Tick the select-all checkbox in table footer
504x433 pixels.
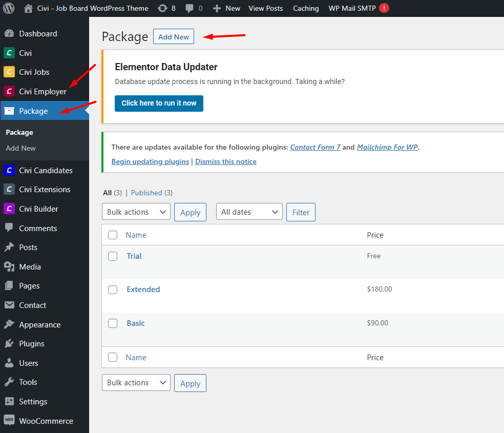pyautogui.click(x=113, y=357)
